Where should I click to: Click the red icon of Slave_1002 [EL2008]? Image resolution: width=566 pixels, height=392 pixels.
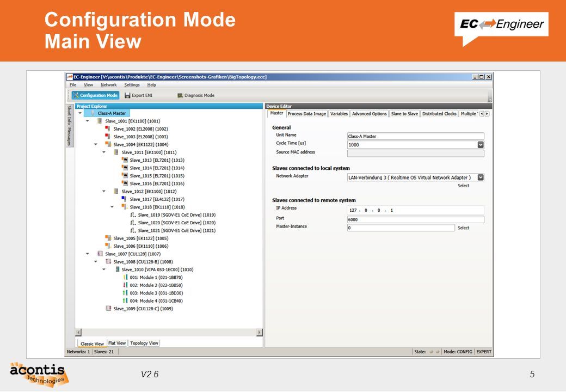pyautogui.click(x=108, y=129)
